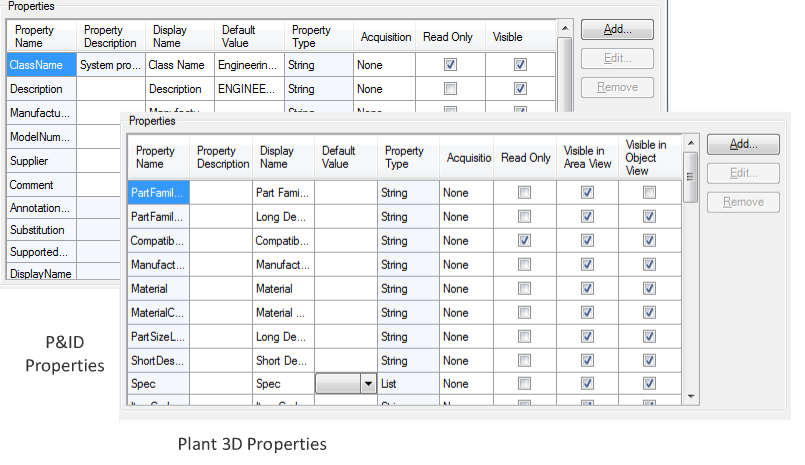The width and height of the screenshot is (805, 465).
Task: Select ShortDes... property row
Action: pos(159,360)
